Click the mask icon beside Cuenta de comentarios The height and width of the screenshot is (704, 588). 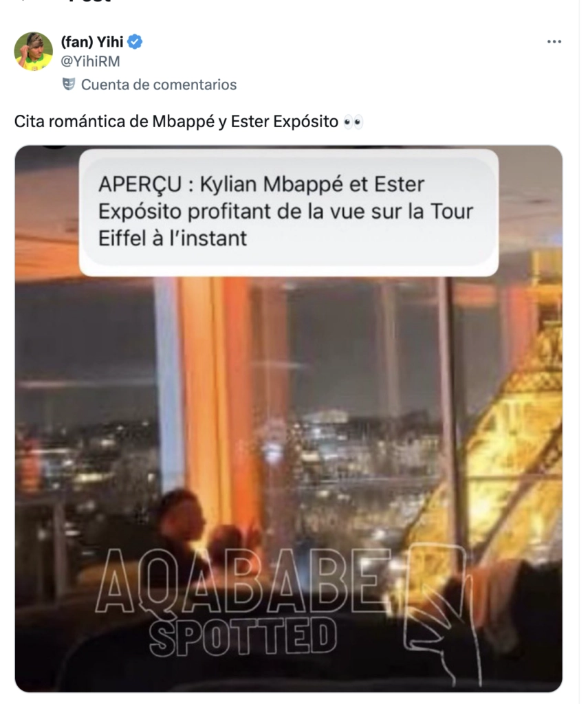point(68,84)
